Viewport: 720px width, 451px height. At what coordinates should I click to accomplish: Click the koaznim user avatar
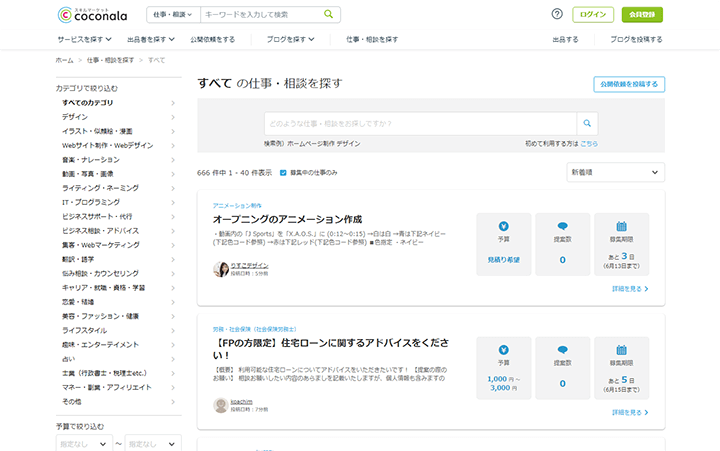pyautogui.click(x=221, y=405)
